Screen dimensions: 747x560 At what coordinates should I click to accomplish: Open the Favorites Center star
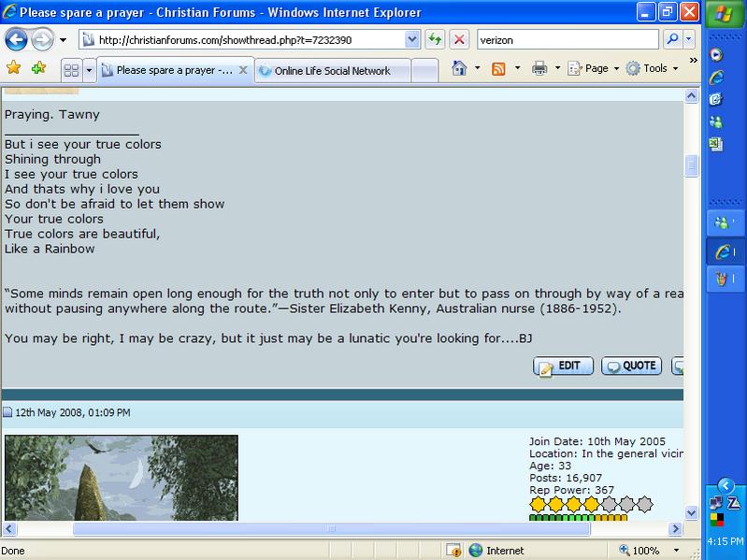pyautogui.click(x=13, y=68)
